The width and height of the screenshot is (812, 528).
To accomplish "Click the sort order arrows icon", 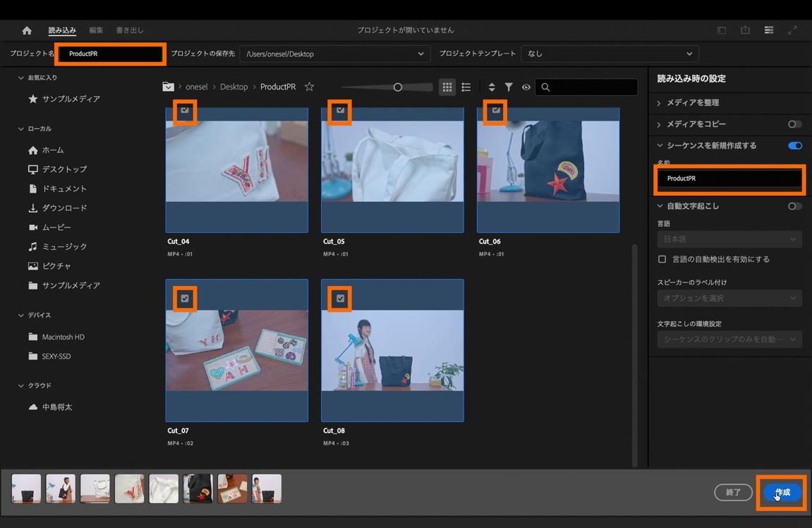I will 492,87.
